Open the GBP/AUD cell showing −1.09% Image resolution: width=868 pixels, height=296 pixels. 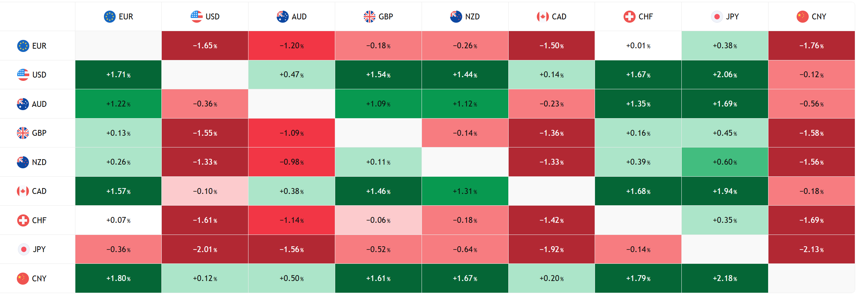click(x=291, y=133)
